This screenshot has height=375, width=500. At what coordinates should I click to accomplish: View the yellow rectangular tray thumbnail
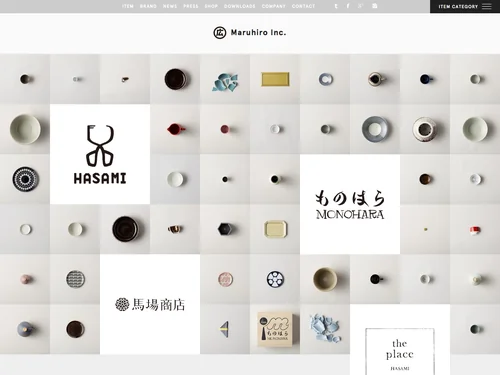point(275,79)
